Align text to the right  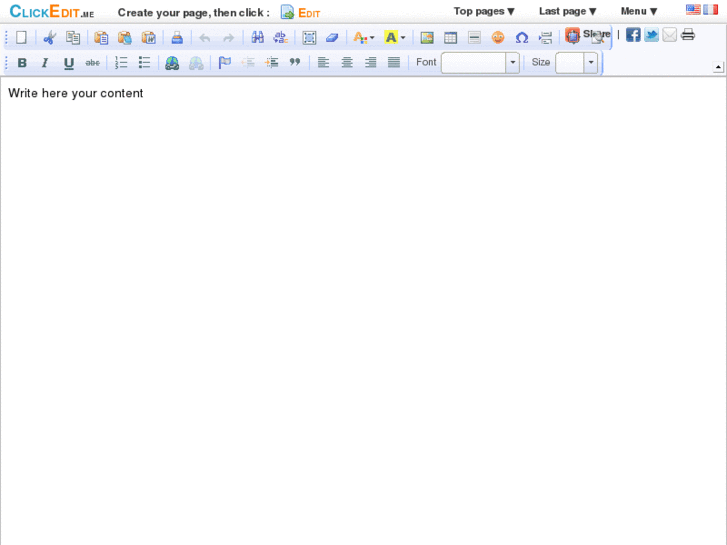pos(370,63)
